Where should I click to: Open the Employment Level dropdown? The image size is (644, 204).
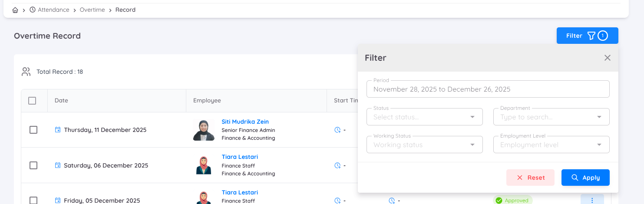pos(551,145)
